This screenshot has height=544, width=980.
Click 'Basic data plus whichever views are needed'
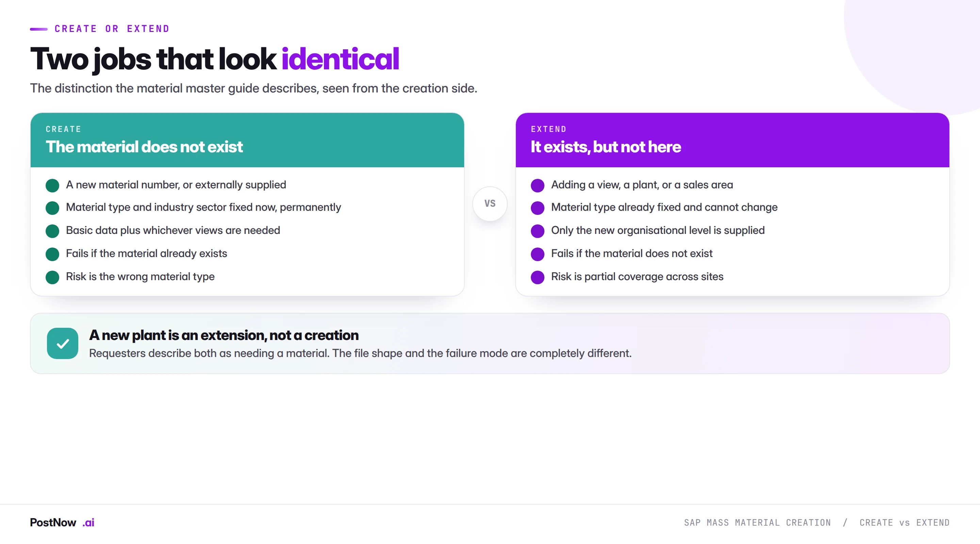pyautogui.click(x=173, y=231)
